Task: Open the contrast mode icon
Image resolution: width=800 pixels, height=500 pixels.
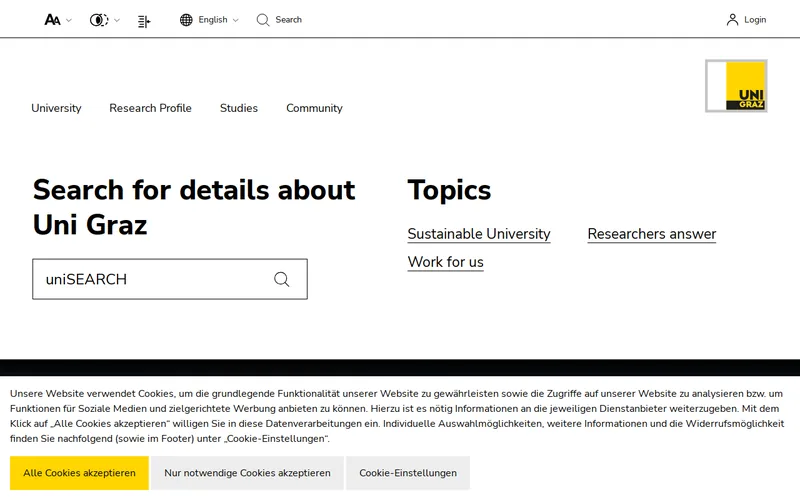Action: tap(99, 20)
